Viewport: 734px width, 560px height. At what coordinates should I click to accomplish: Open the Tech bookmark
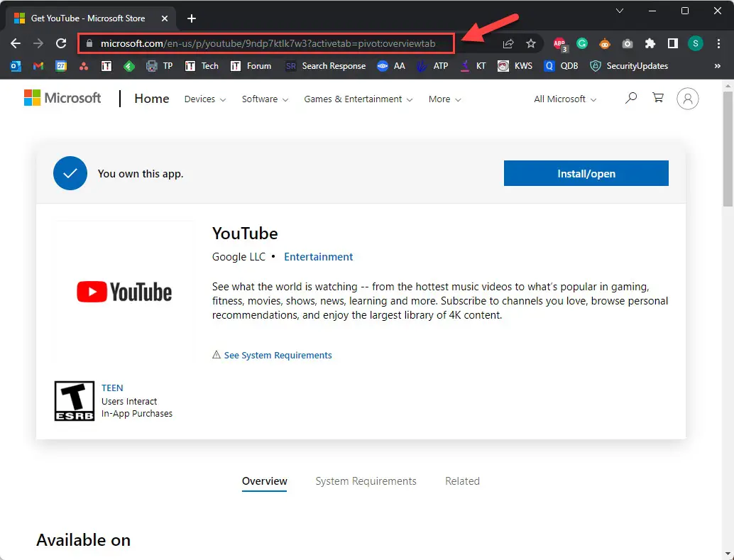202,66
